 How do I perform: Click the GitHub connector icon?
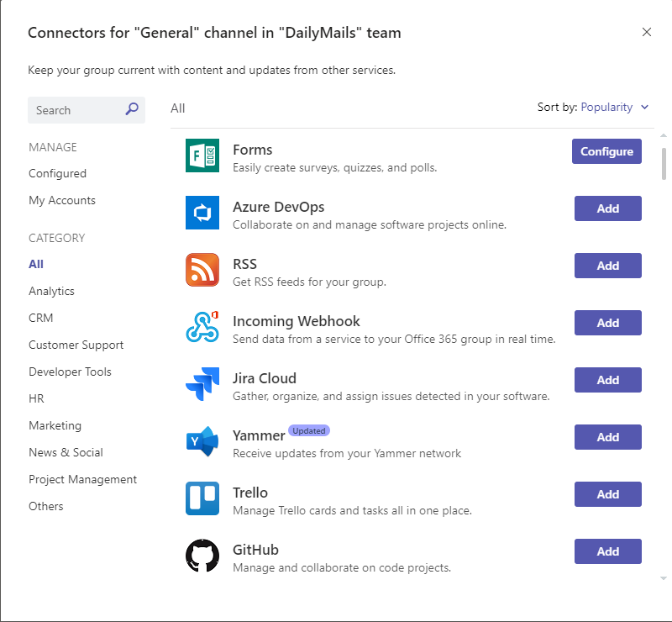[202, 556]
